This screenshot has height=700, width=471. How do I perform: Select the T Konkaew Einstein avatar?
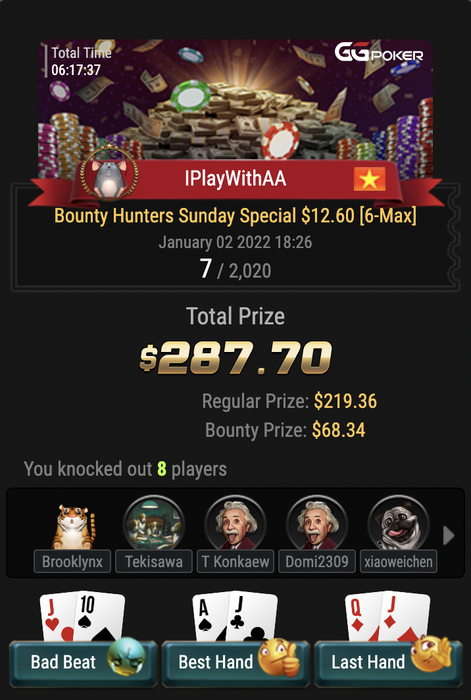pos(235,523)
